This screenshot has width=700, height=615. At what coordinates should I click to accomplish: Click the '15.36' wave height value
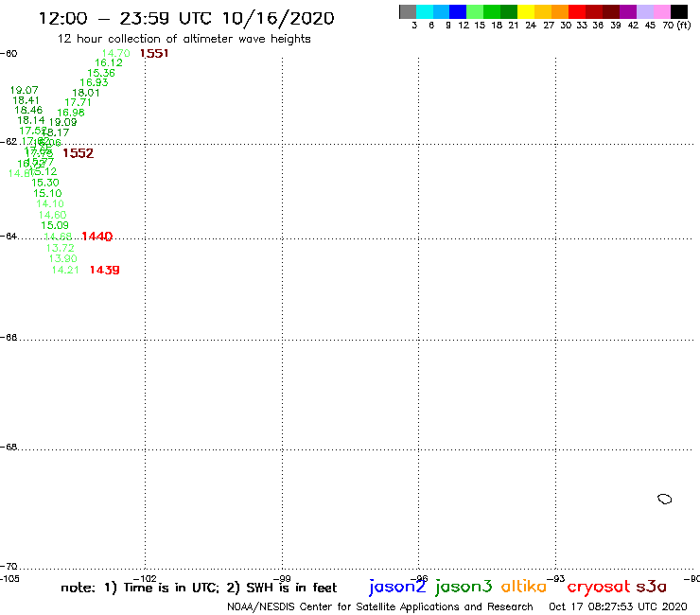click(x=101, y=73)
